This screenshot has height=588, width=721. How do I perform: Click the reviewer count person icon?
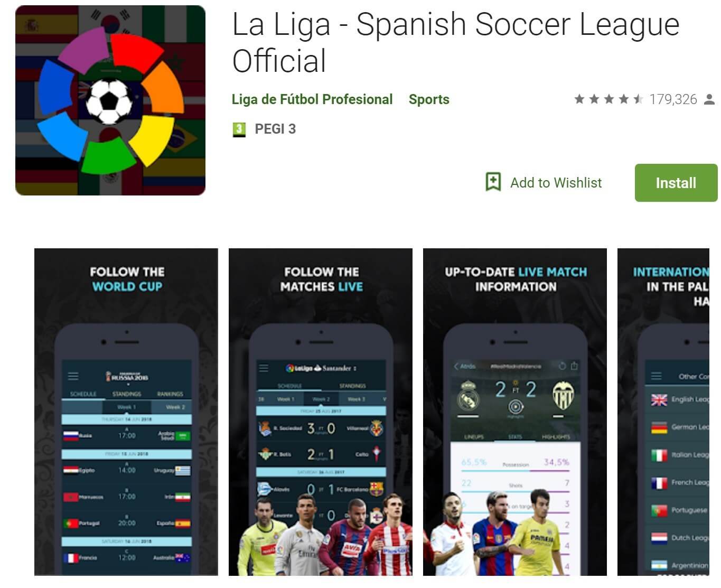[710, 99]
